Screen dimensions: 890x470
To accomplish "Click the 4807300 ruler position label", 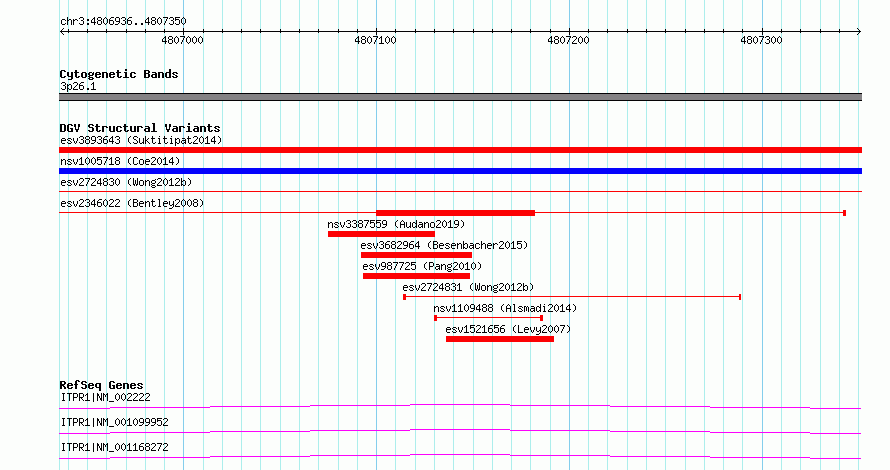I will [761, 40].
